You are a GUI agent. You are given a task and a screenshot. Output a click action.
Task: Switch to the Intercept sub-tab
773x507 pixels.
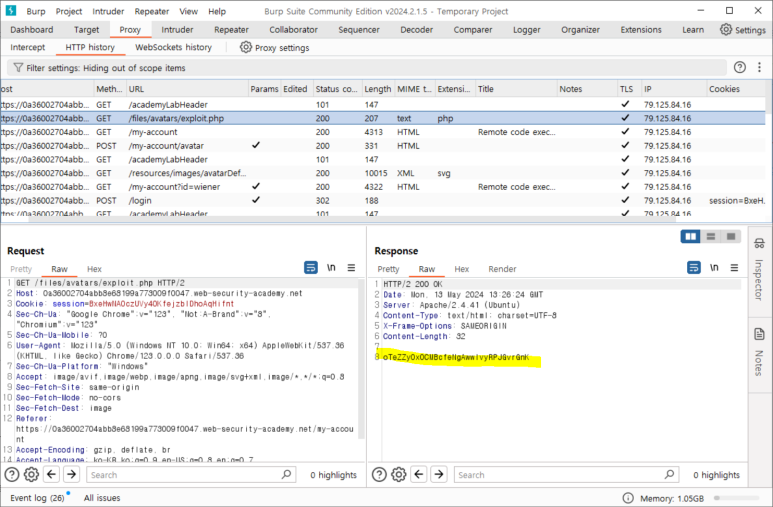point(28,47)
